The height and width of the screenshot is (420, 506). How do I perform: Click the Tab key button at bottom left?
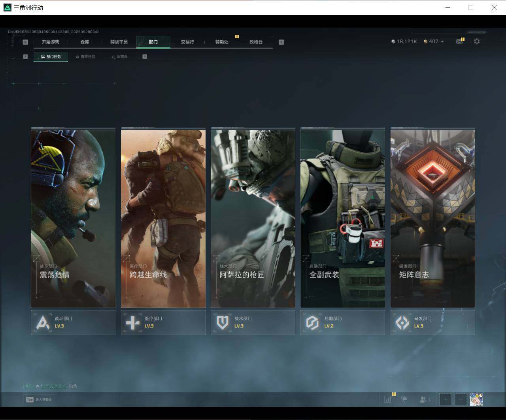(39, 399)
